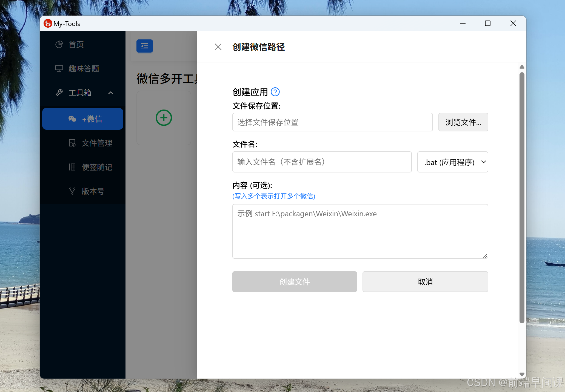
Task: Click the My-Tools app logo icon
Action: 48,24
